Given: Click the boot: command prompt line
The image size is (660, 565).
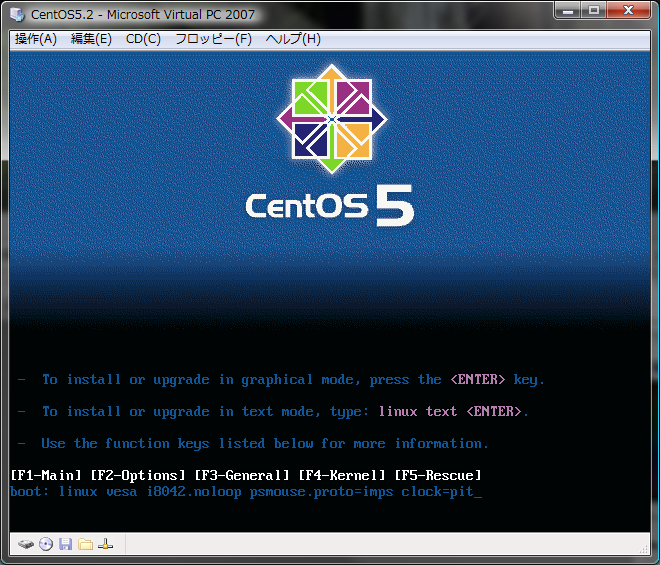Looking at the screenshot, I should click(x=246, y=492).
